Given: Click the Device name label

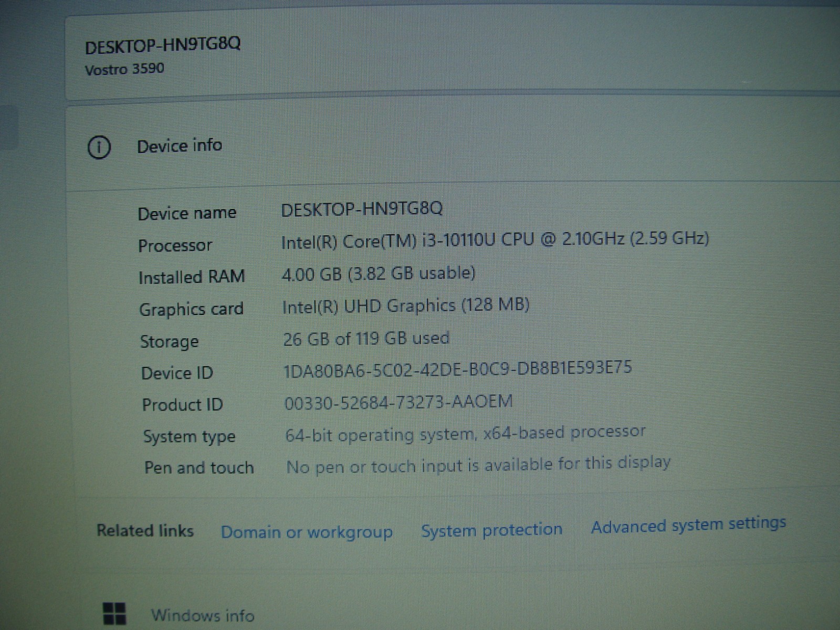Looking at the screenshot, I should coord(187,214).
